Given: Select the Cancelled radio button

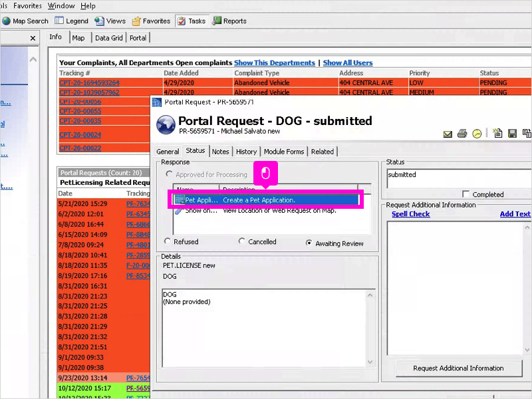Looking at the screenshot, I should [x=241, y=241].
